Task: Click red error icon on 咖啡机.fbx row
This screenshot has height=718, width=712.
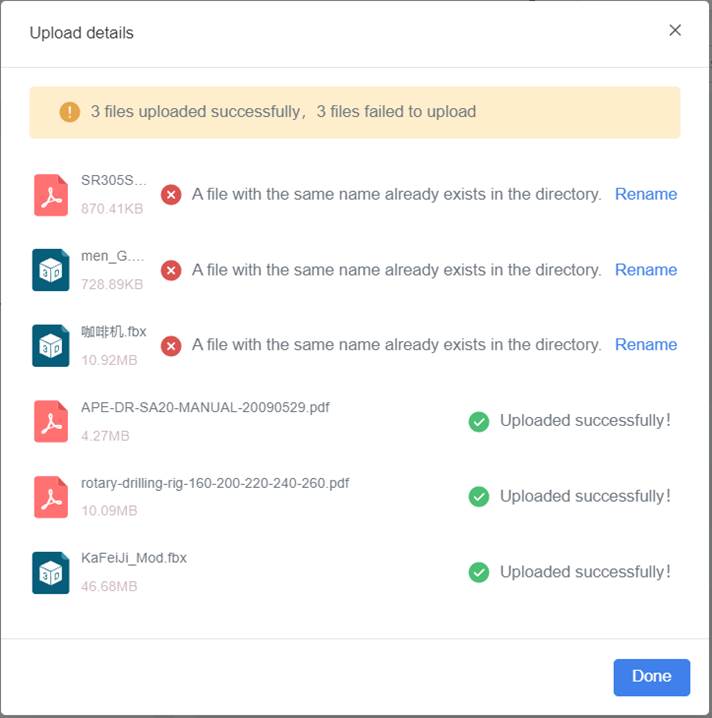Action: point(171,345)
